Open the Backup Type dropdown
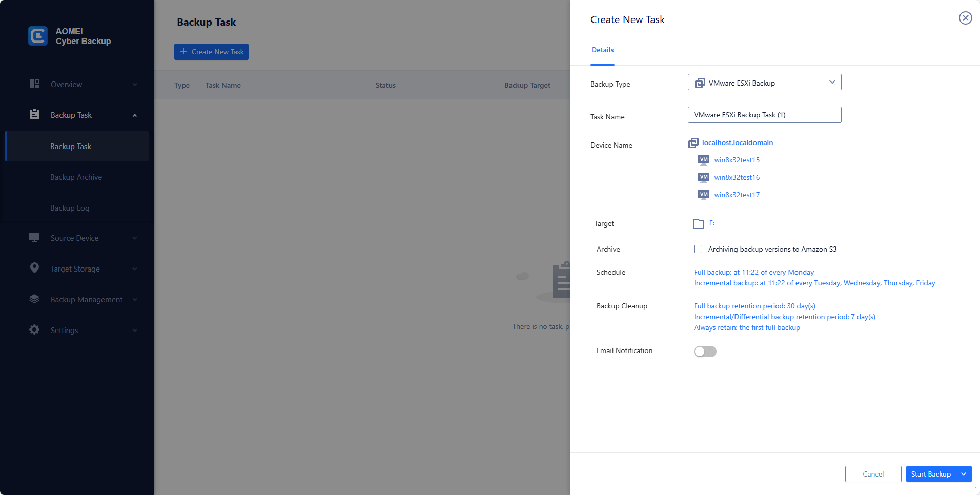Viewport: 980px width, 495px height. click(x=765, y=82)
